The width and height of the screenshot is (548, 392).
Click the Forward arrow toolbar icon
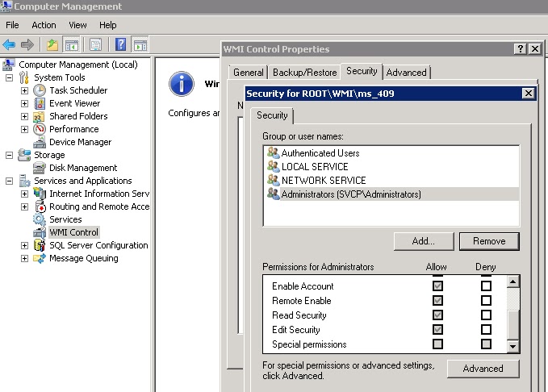point(27,44)
